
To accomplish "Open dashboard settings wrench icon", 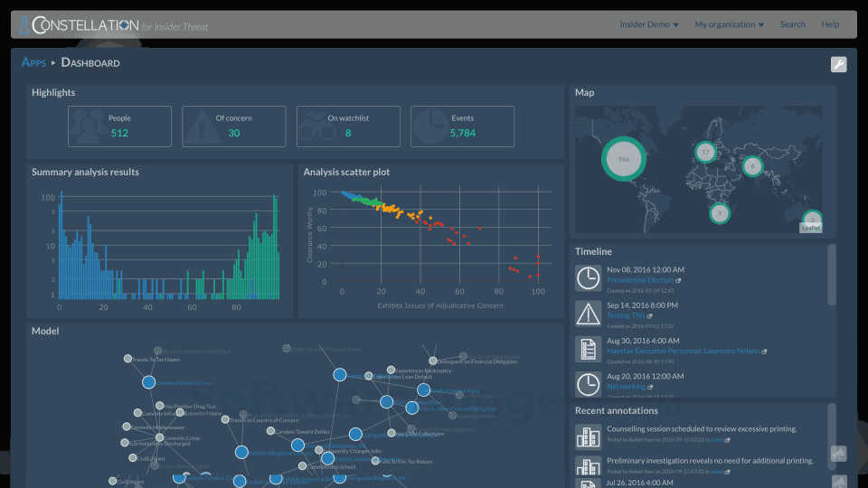I will [x=839, y=64].
